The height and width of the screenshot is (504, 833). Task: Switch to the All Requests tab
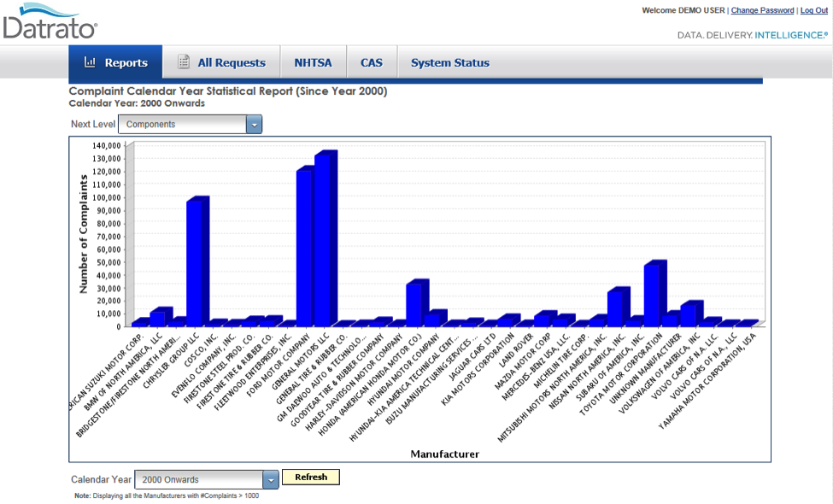point(221,62)
